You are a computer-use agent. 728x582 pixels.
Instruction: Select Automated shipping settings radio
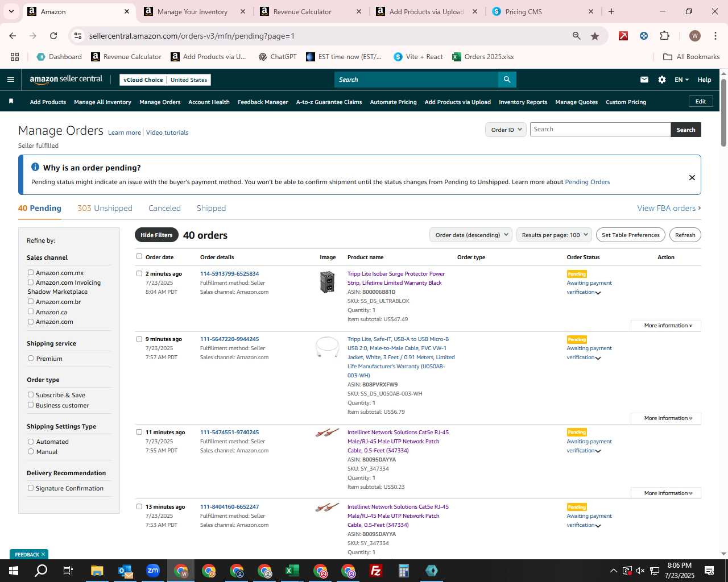pos(31,441)
